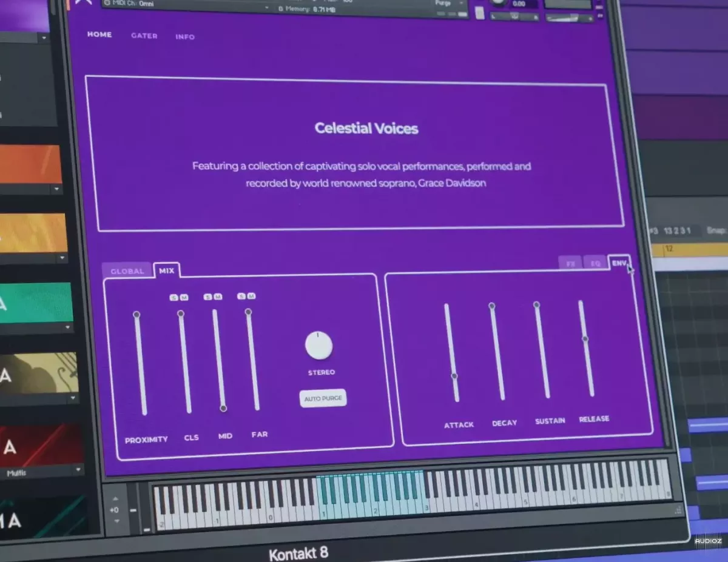Image resolution: width=728 pixels, height=562 pixels.
Task: Mute the FAR microphone channel
Action: (251, 296)
